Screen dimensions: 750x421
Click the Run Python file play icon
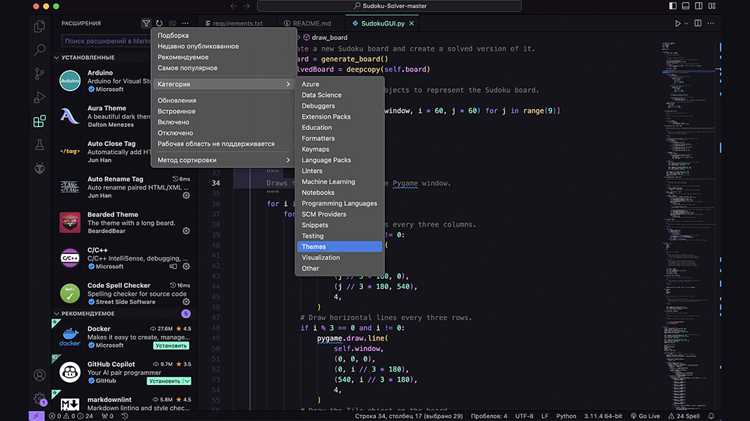point(677,23)
